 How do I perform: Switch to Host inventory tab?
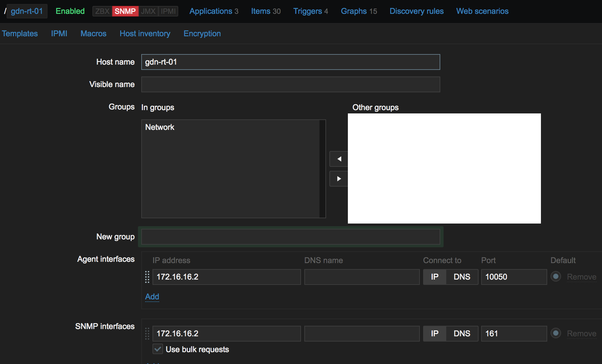145,34
